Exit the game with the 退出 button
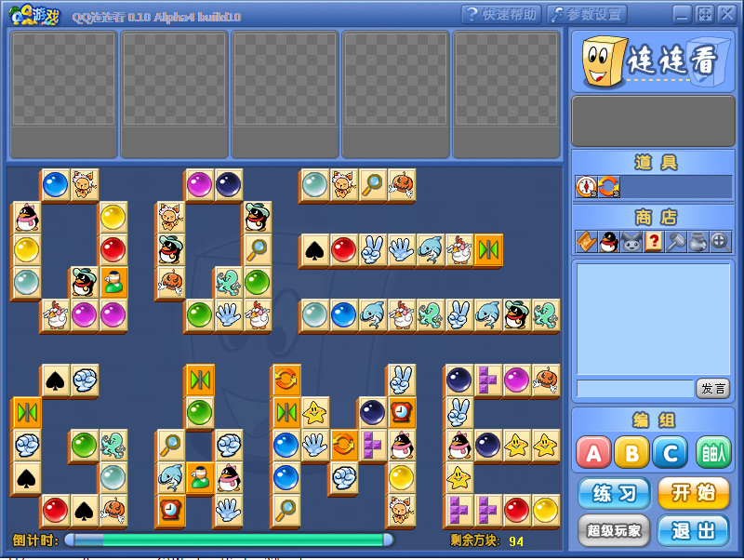 [x=693, y=530]
